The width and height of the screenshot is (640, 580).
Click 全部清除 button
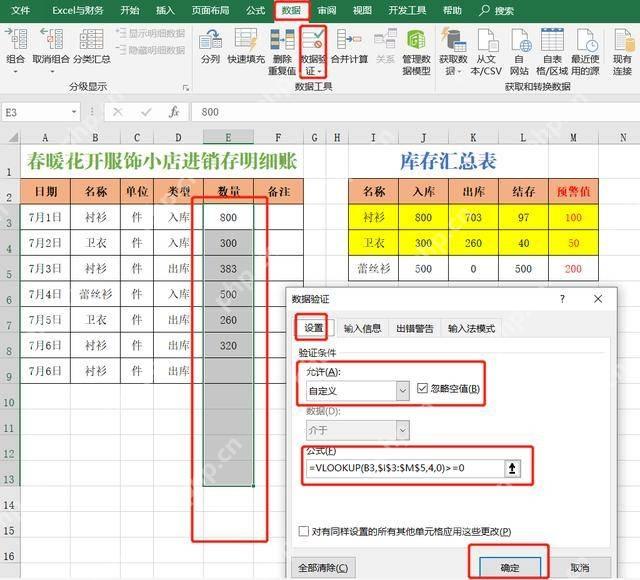point(323,568)
